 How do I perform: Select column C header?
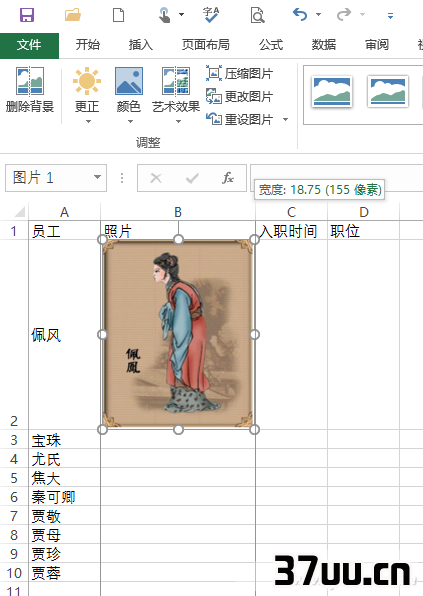pyautogui.click(x=291, y=212)
